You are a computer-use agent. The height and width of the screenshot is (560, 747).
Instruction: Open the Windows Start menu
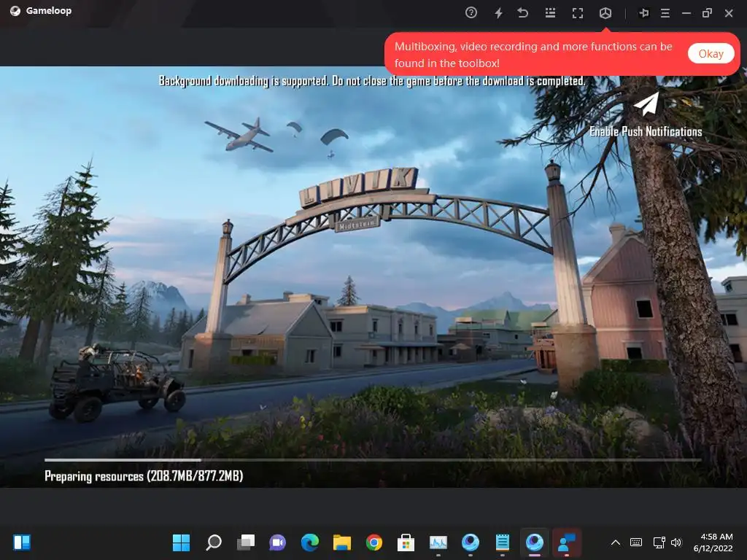[181, 542]
